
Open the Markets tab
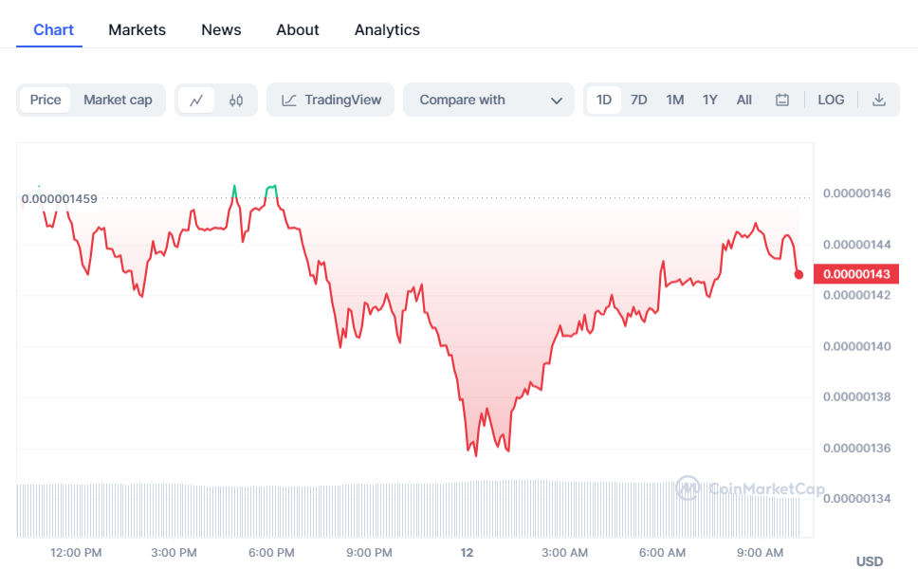137,29
